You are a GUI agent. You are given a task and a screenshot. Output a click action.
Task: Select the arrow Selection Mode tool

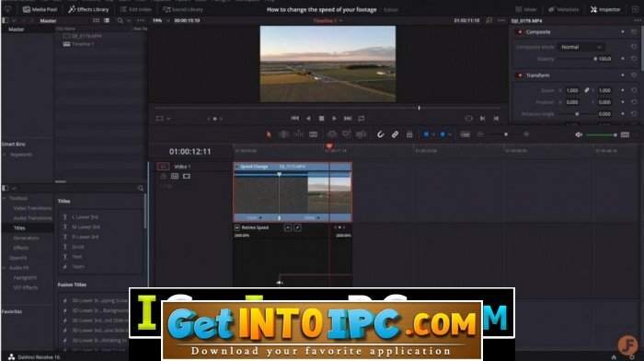[x=269, y=134]
